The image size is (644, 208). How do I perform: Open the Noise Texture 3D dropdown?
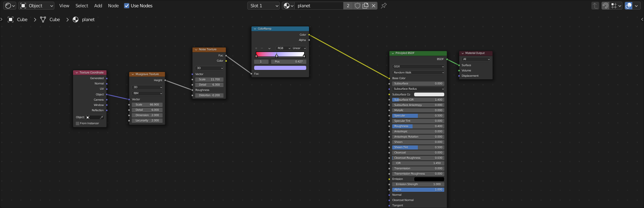(x=209, y=68)
